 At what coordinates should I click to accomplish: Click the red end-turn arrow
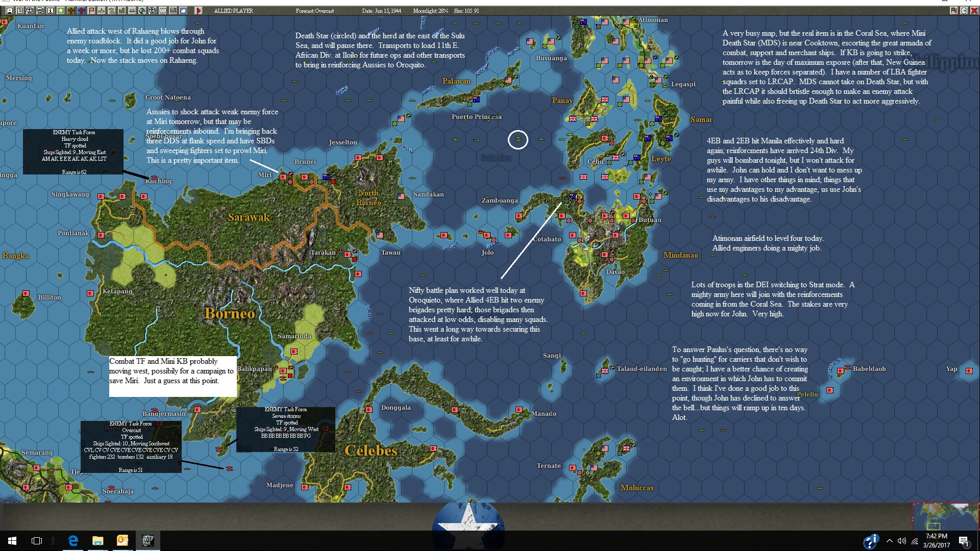coord(199,11)
